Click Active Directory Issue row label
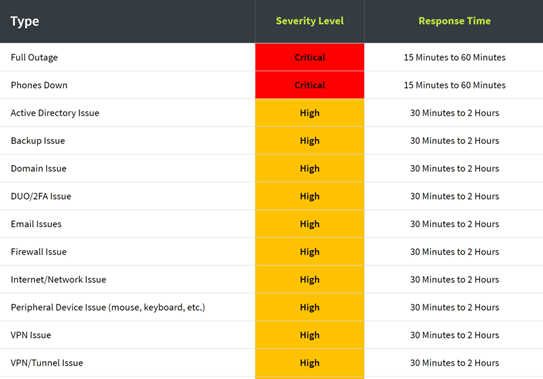This screenshot has width=543, height=379. point(55,113)
